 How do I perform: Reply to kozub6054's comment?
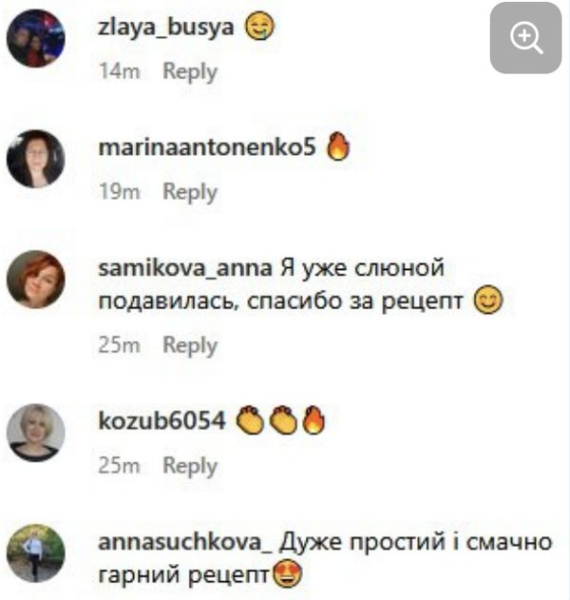coord(190,466)
